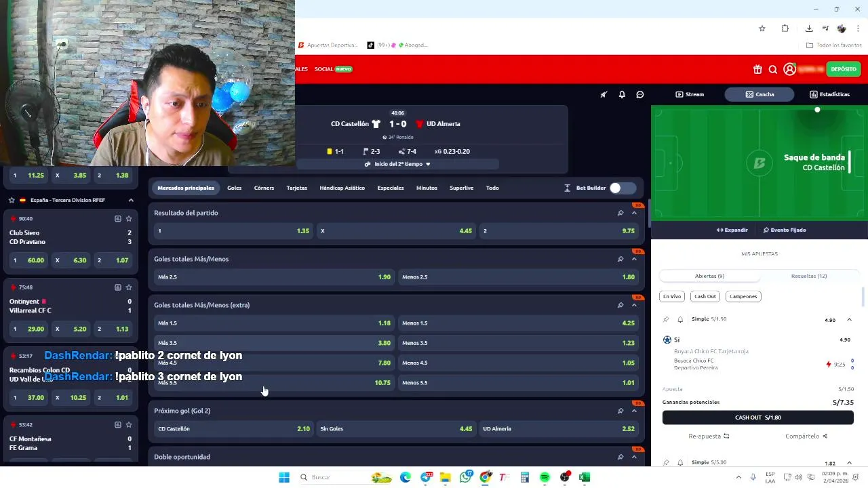Viewport: 868px width, 488px height.
Task: Select the Córners market tab
Action: click(x=264, y=188)
